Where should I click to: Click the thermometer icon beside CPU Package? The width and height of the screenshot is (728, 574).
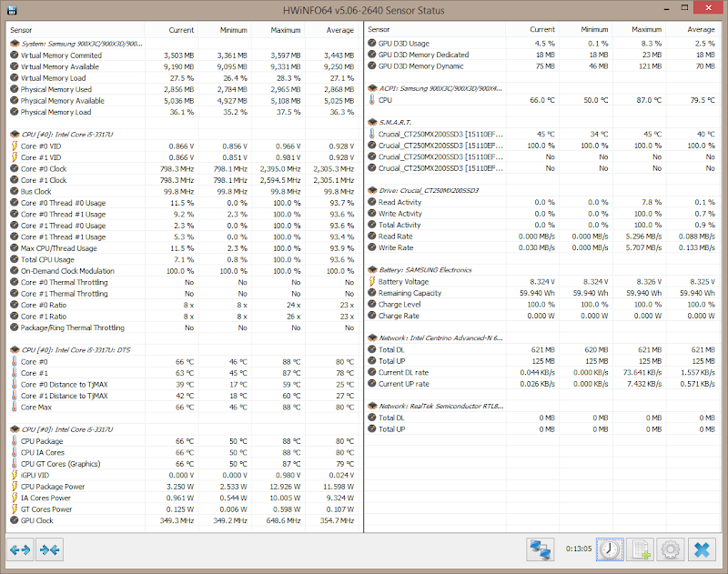[x=14, y=441]
